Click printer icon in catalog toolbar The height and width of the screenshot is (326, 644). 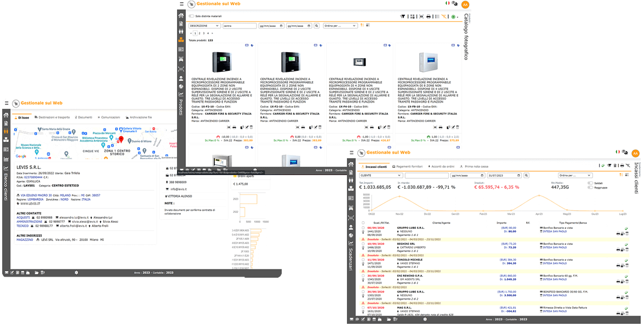coord(429,17)
